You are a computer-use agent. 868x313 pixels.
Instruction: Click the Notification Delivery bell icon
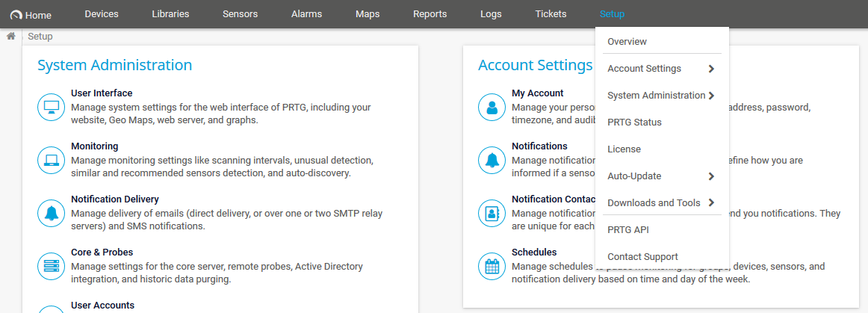[52, 214]
